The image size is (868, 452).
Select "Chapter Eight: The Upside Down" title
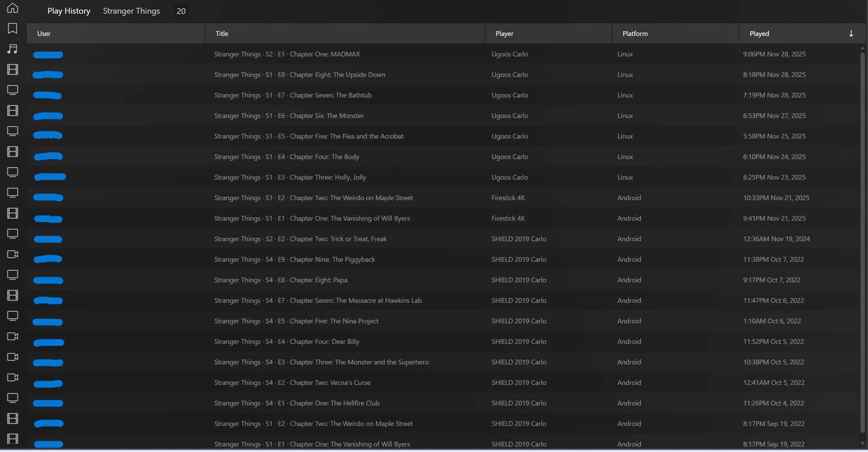pos(337,75)
